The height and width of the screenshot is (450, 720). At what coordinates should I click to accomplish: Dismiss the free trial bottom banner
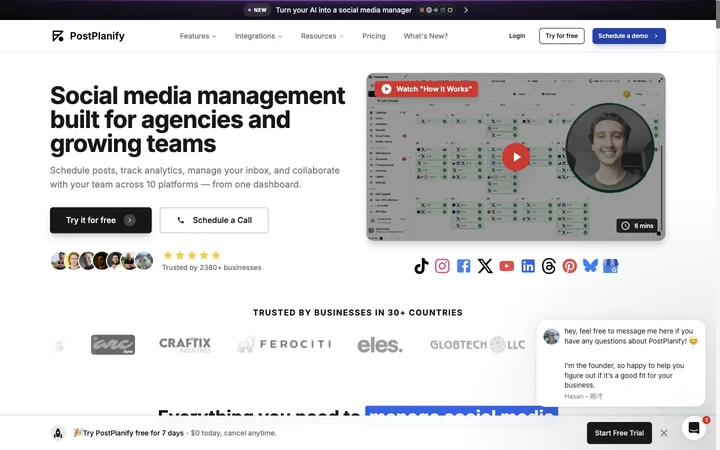pyautogui.click(x=664, y=433)
